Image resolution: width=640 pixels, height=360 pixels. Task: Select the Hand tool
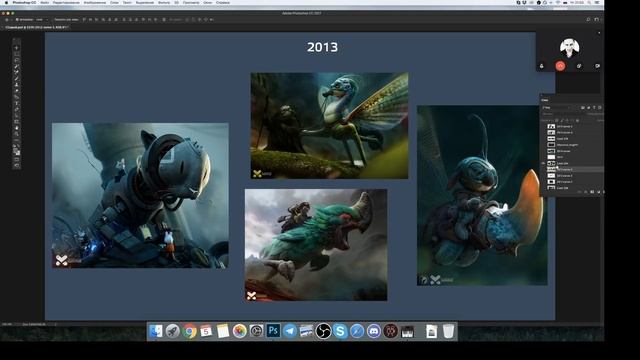coord(16,128)
